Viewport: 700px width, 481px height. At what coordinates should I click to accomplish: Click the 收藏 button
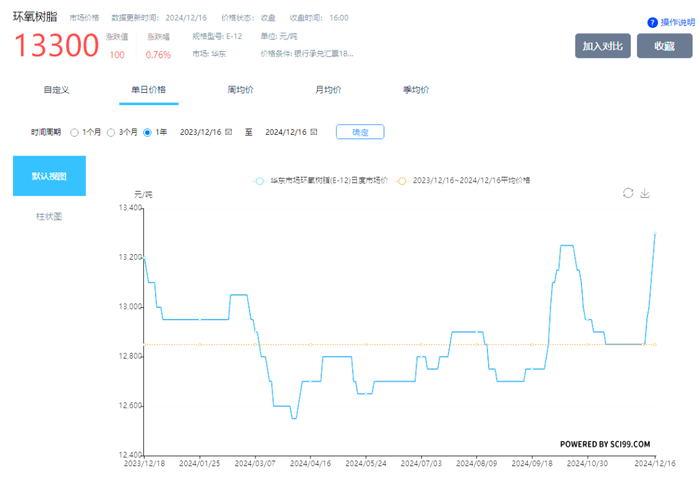coord(664,46)
